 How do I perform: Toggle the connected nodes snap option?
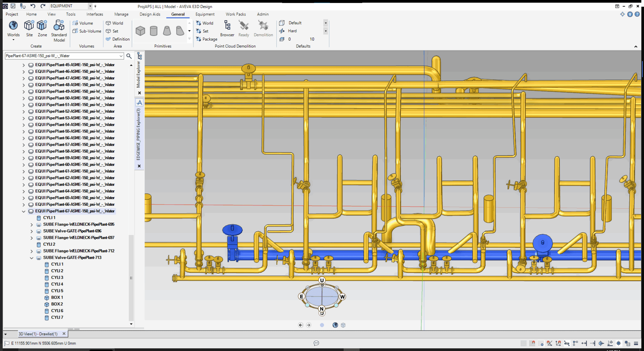[x=576, y=343]
